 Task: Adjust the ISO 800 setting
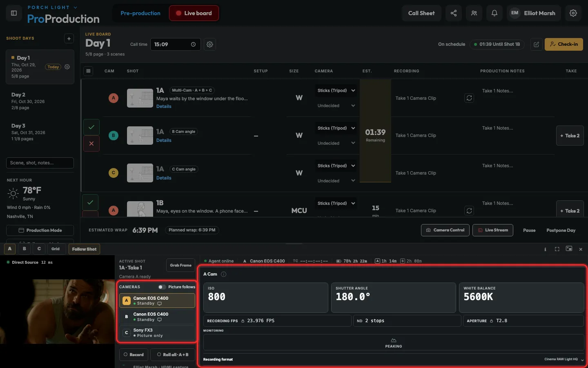(x=266, y=298)
